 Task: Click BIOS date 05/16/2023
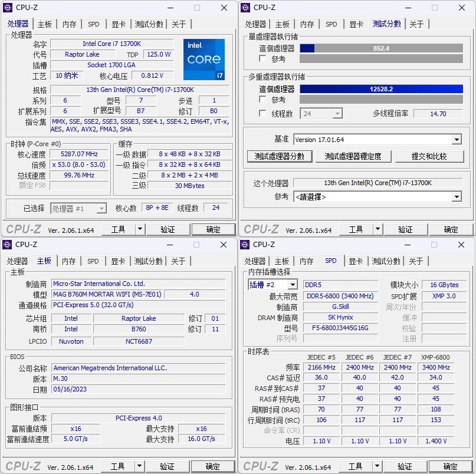[139, 389]
